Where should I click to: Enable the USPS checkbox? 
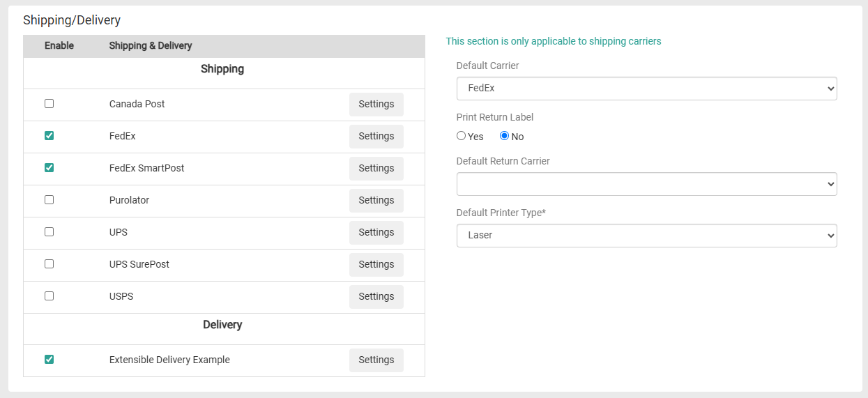click(49, 296)
